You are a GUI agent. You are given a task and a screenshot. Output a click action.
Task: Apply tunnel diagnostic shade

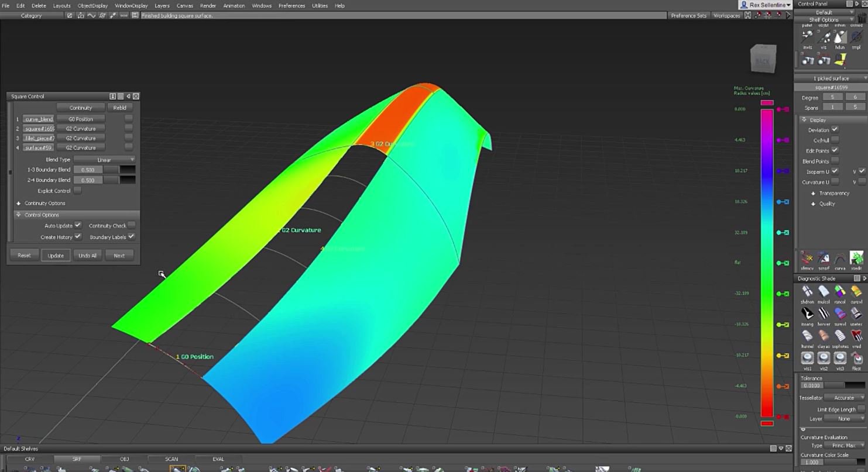807,336
